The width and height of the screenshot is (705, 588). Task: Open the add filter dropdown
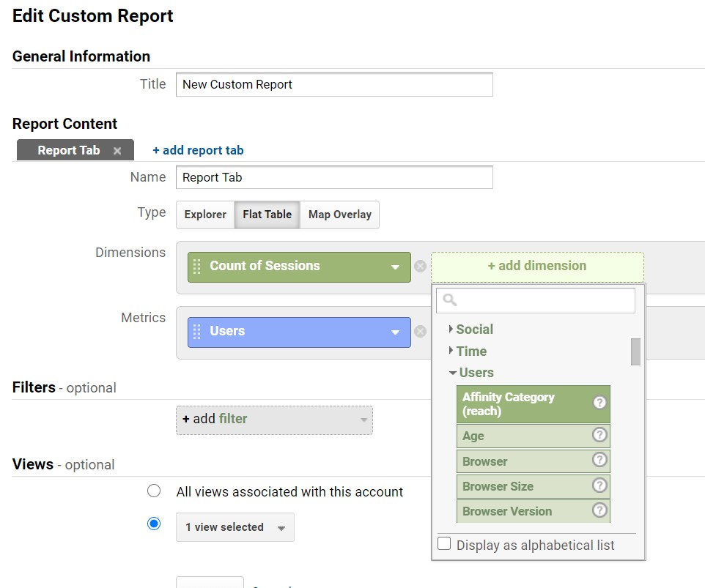pos(274,420)
